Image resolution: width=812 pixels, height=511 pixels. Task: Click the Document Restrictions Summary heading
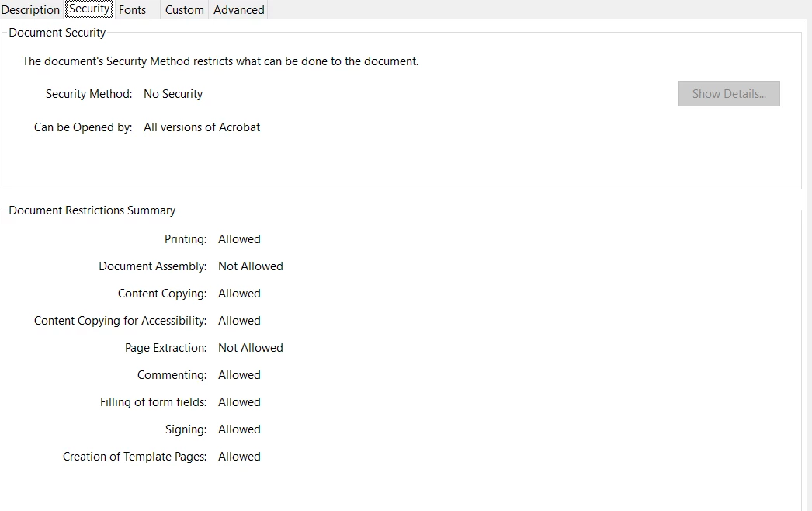click(x=92, y=210)
